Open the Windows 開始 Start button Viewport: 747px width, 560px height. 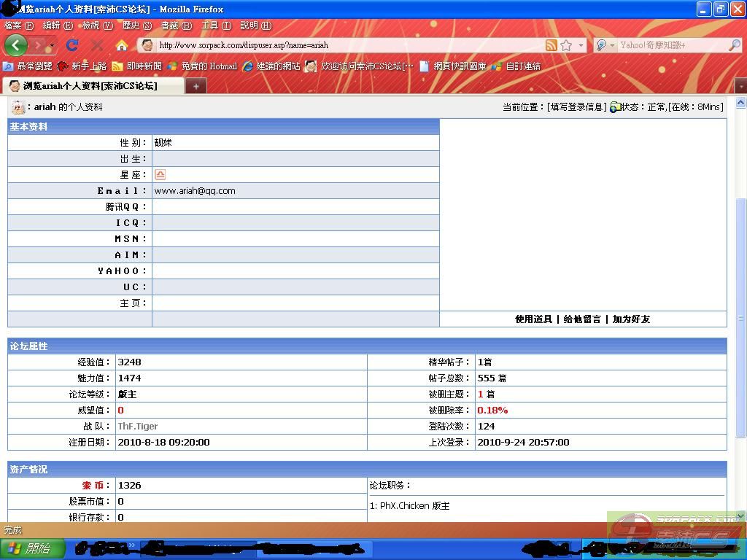32,548
